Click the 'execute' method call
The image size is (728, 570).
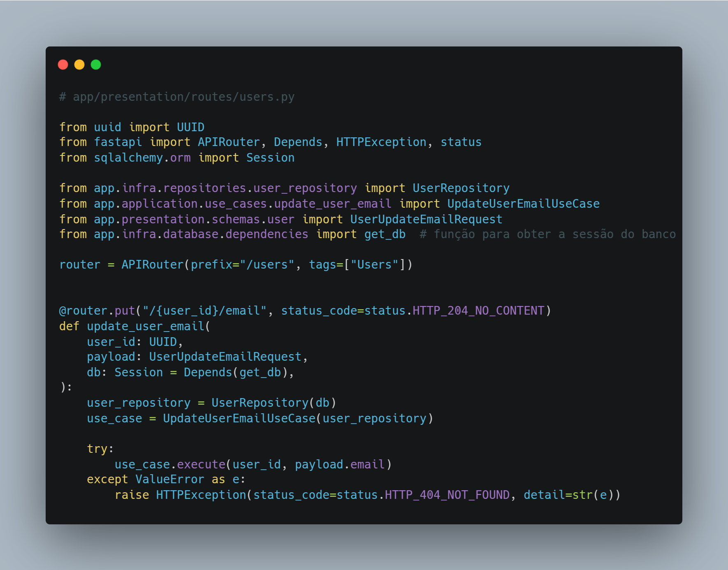(x=201, y=464)
